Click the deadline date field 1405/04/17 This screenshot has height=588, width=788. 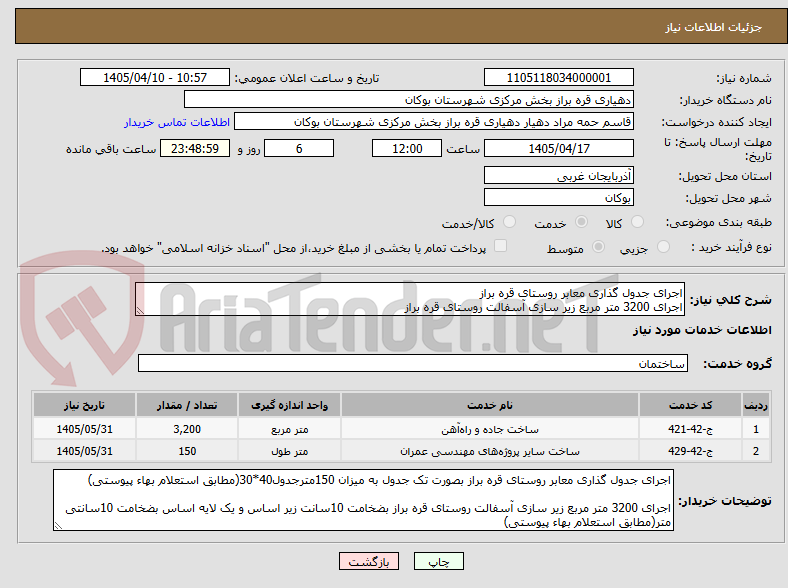point(558,148)
